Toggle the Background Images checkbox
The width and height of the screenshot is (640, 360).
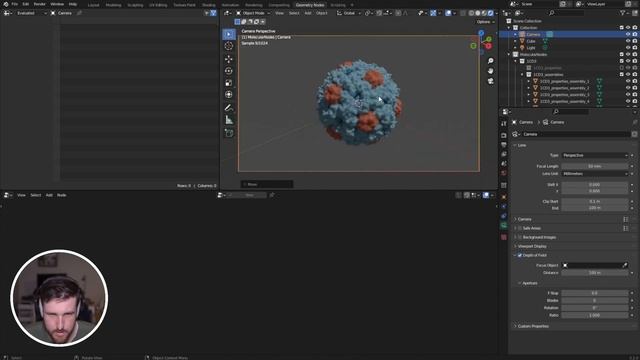click(x=520, y=237)
